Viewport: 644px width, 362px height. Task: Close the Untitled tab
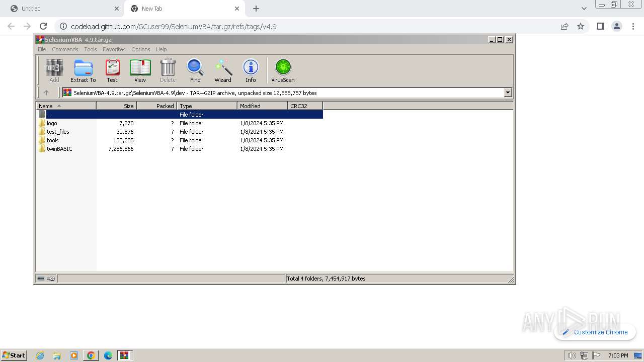click(117, 9)
